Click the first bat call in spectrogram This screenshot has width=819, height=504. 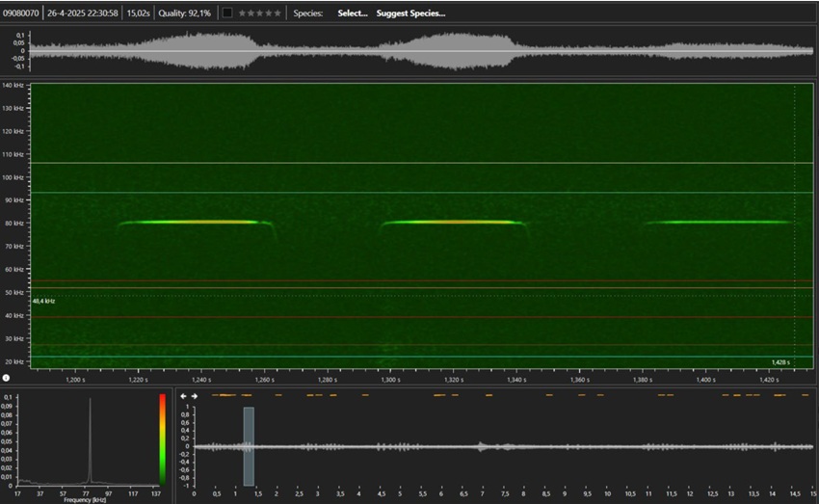(193, 223)
